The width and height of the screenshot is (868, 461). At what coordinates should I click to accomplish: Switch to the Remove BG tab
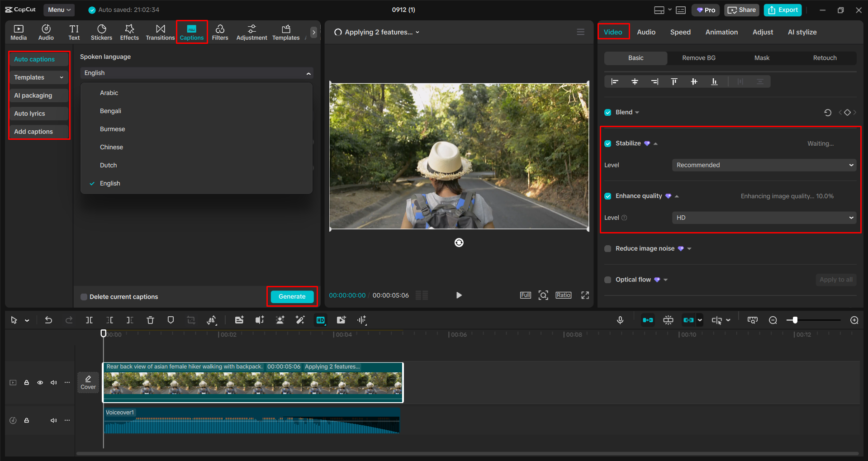point(698,58)
